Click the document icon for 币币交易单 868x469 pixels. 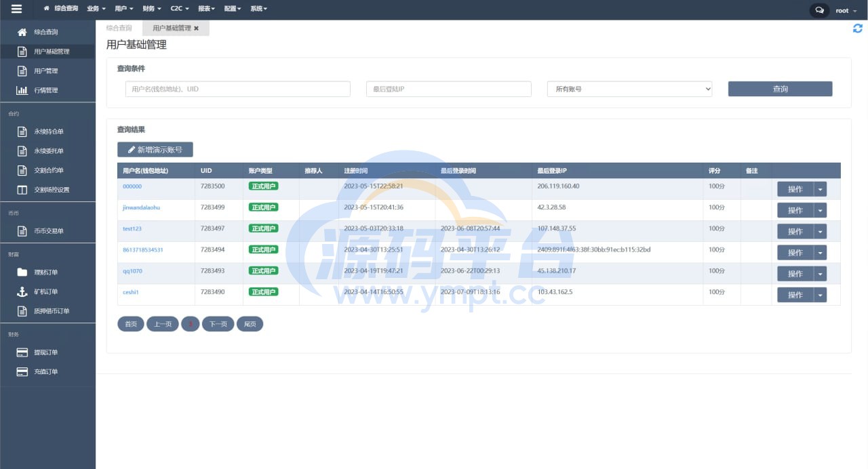[x=22, y=231]
